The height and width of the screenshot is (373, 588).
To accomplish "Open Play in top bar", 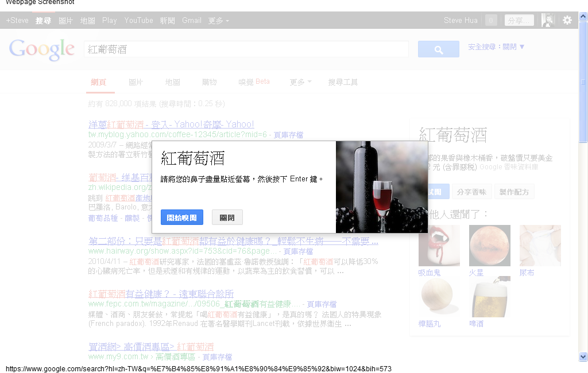I will tap(110, 21).
